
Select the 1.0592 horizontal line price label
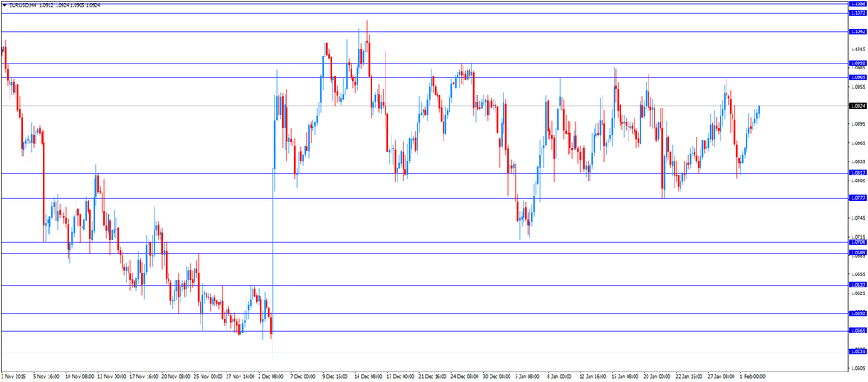point(857,313)
